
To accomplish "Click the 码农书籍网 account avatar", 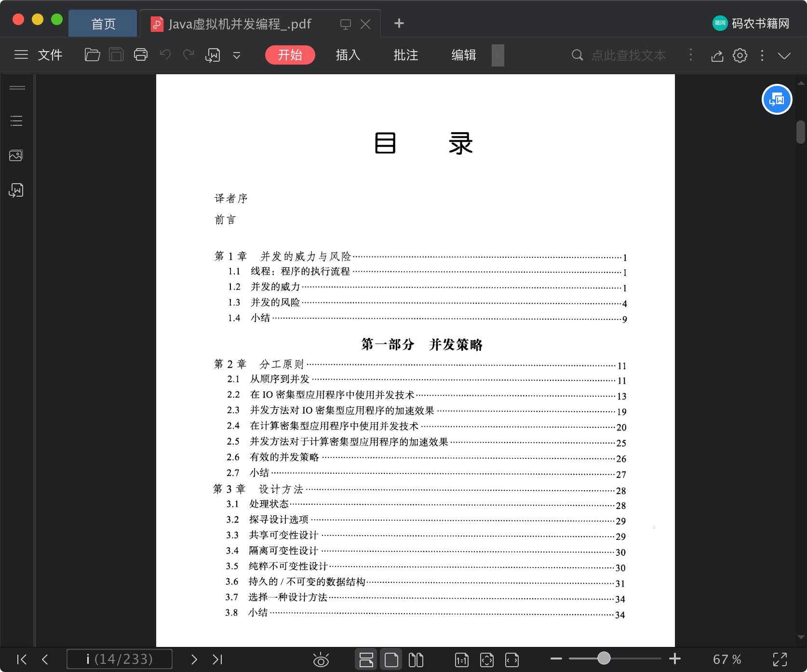I will point(720,23).
